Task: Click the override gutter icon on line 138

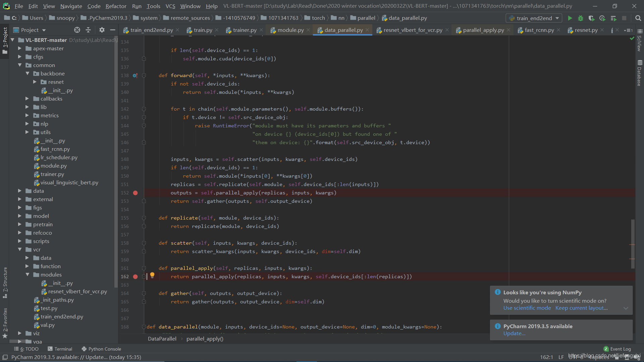Action: tap(135, 75)
